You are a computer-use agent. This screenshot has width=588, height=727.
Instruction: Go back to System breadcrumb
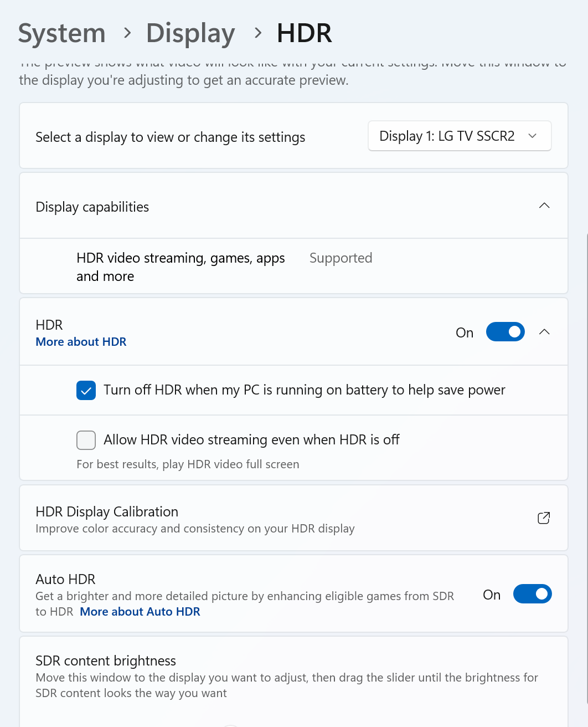tap(62, 33)
